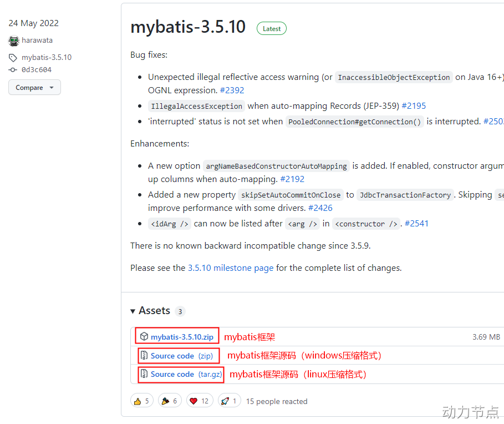Click the commit icon beside 0d3c604

point(13,70)
